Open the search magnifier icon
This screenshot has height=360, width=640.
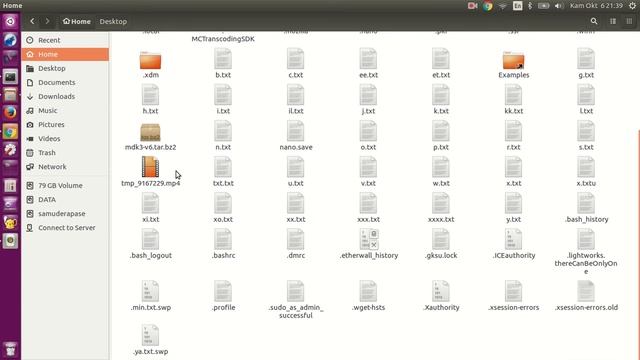coord(594,21)
